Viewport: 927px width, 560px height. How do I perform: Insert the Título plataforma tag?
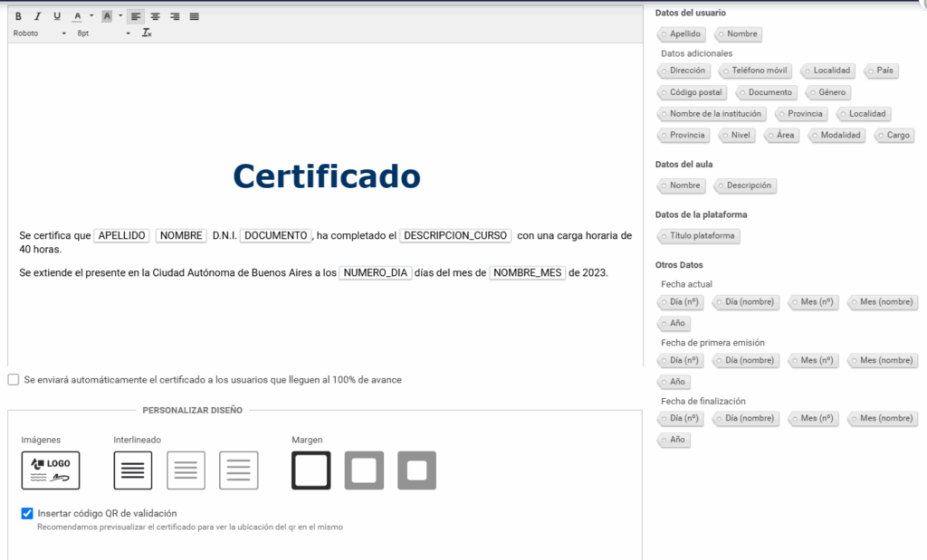coord(698,236)
